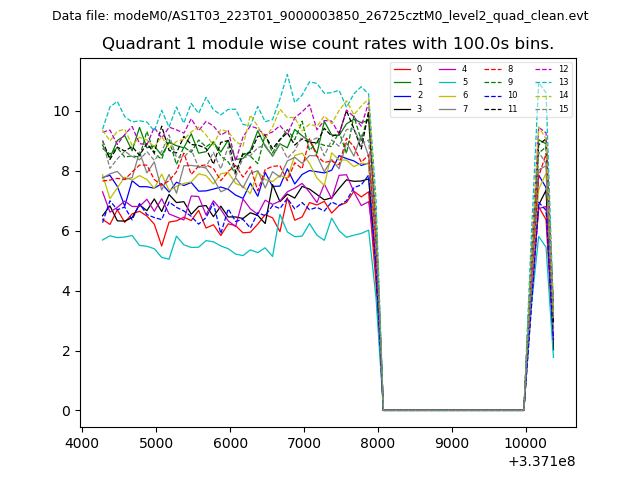Click the data file path text at top
Screen dimensions: 640x480
click(x=320, y=16)
